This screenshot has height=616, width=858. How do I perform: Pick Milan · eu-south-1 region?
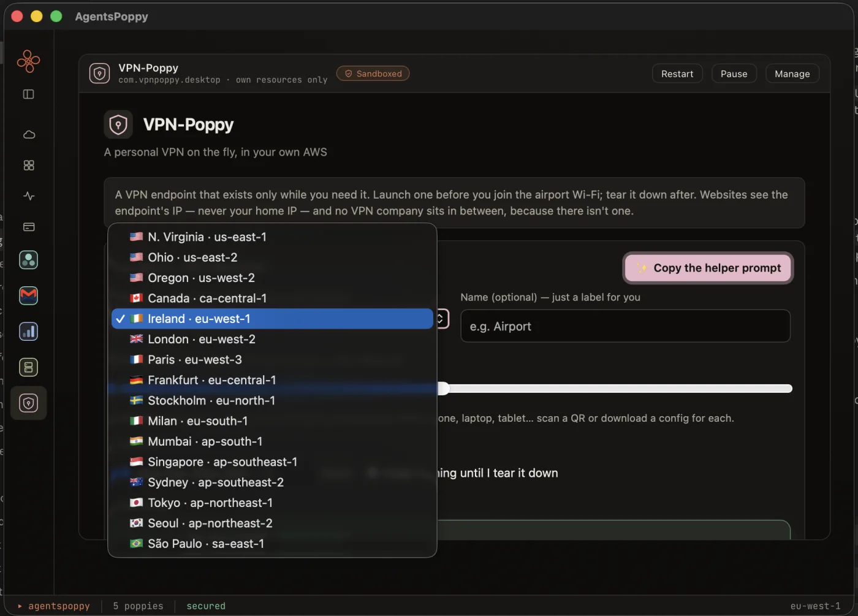[272, 421]
